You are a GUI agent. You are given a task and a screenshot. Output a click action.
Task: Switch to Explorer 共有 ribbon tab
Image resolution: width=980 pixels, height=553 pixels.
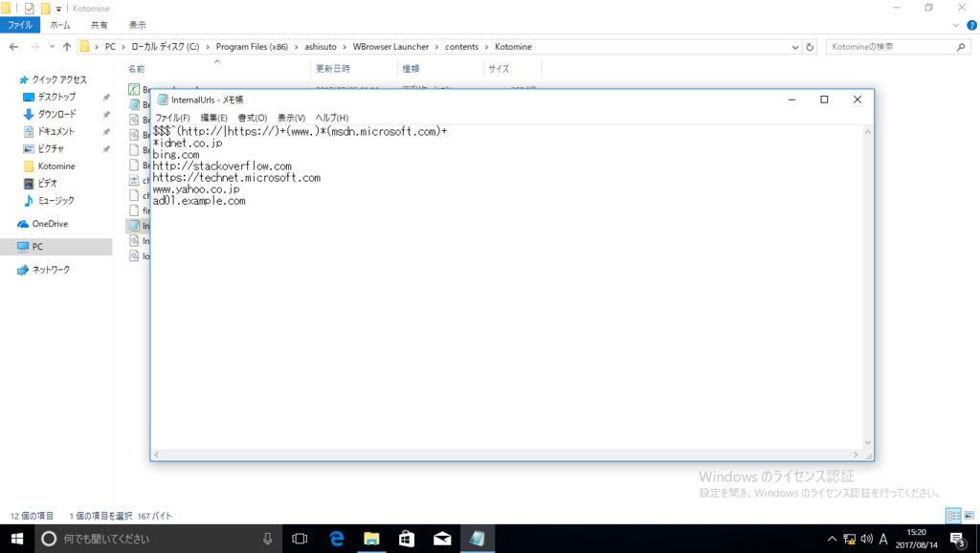click(99, 25)
